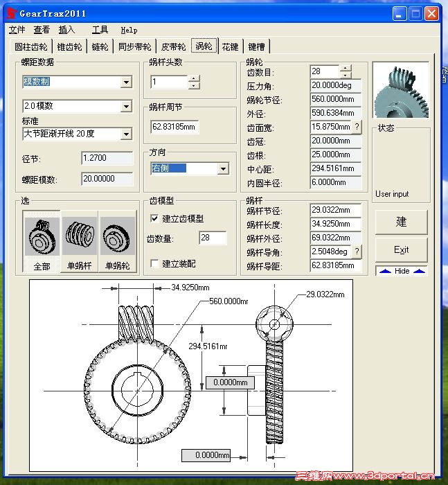Switch to the 皮带轮 tab

(173, 46)
